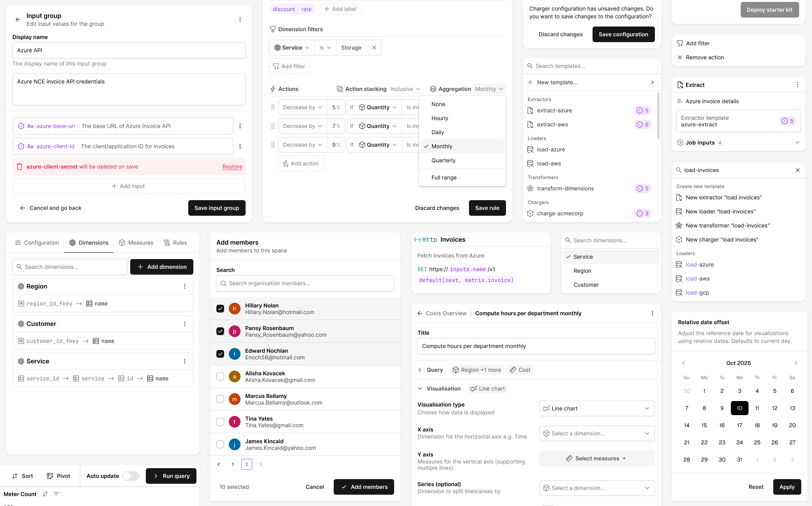This screenshot has width=812, height=506.
Task: Clear the load-invoices search field
Action: pos(798,170)
